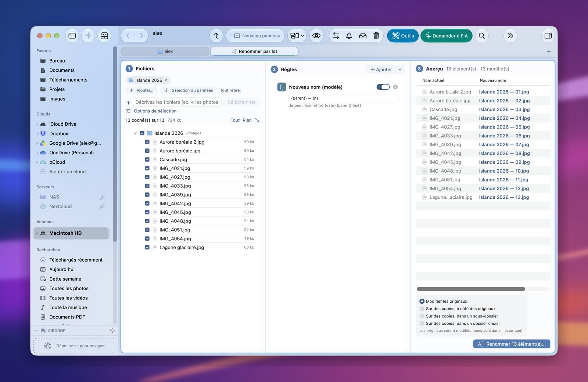Expand Dropbox in sidebar
Image resolution: width=588 pixels, height=382 pixels.
coord(37,134)
